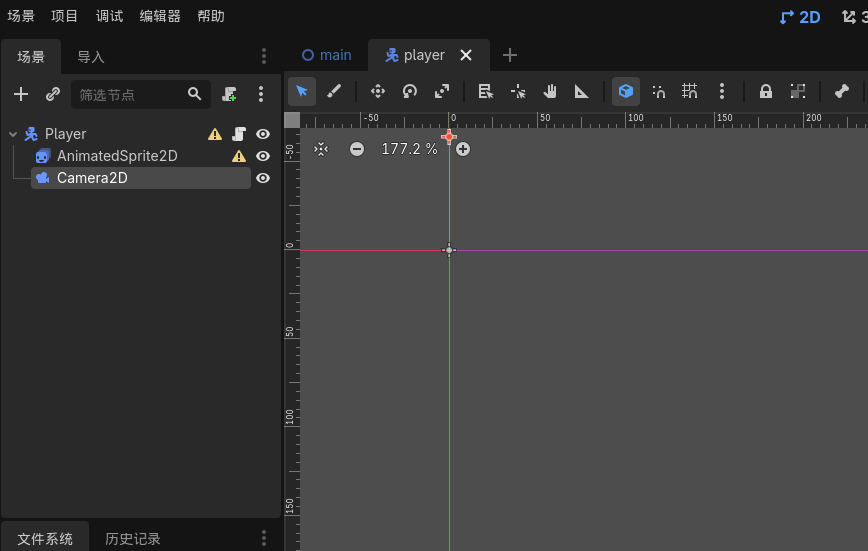This screenshot has width=868, height=551.
Task: Open the 调试 menu
Action: coord(109,16)
